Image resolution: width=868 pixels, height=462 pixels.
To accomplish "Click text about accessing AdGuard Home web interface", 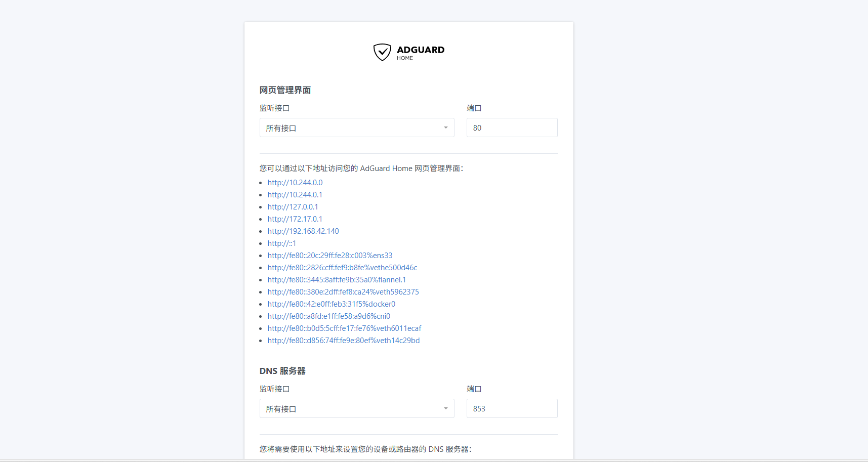I will 361,169.
